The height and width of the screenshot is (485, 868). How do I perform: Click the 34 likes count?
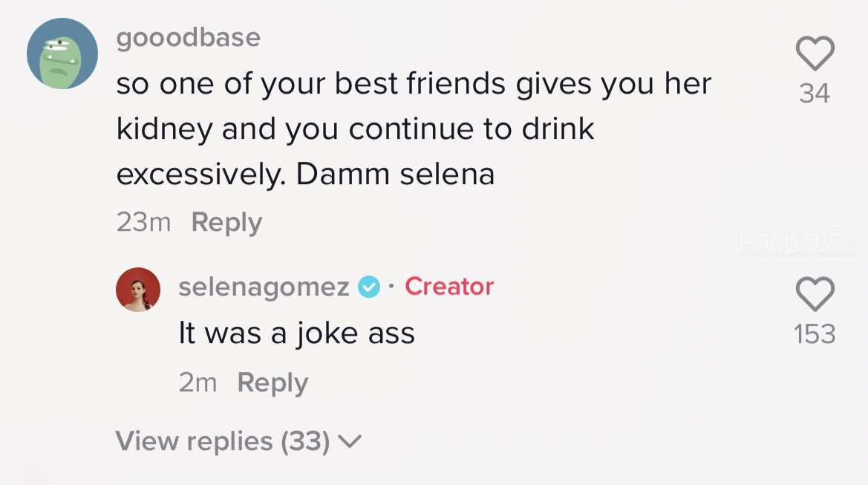pyautogui.click(x=815, y=94)
